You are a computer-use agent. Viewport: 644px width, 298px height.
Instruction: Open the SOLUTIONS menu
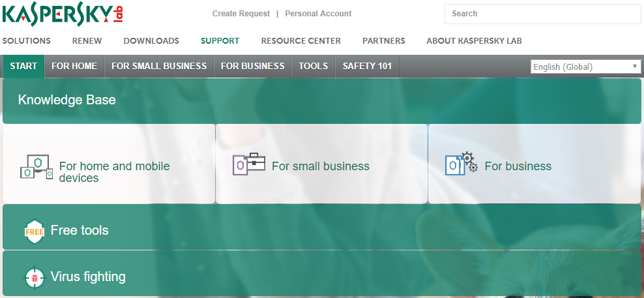click(26, 40)
